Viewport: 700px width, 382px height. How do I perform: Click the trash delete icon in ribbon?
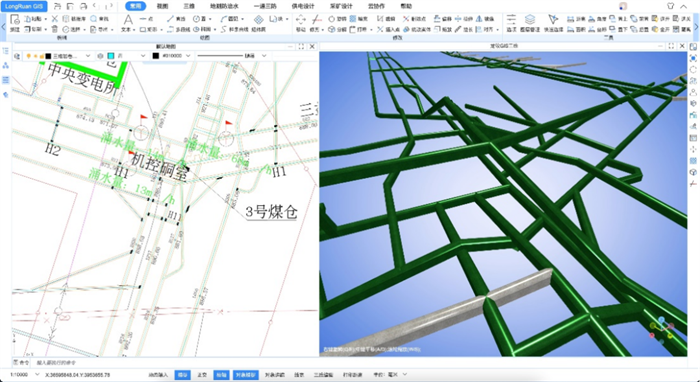pos(54,29)
